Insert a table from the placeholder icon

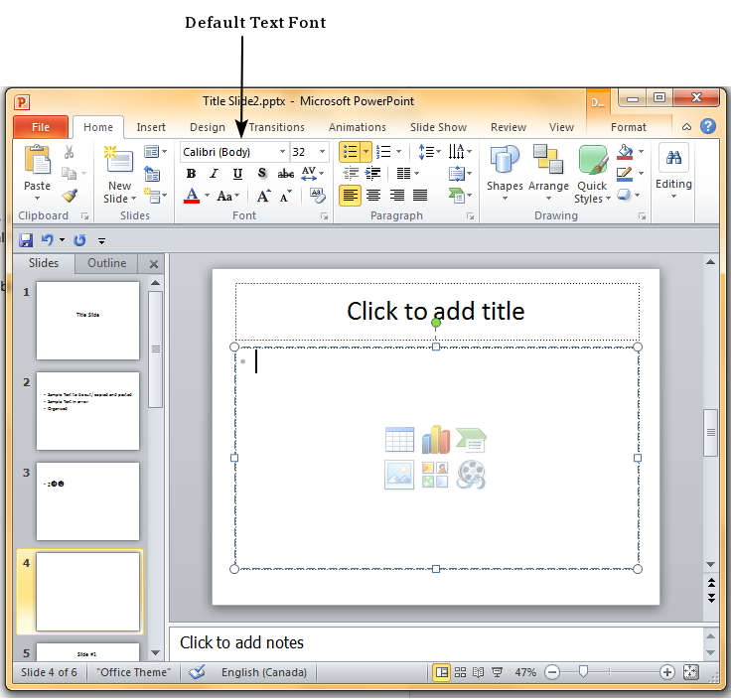point(399,440)
